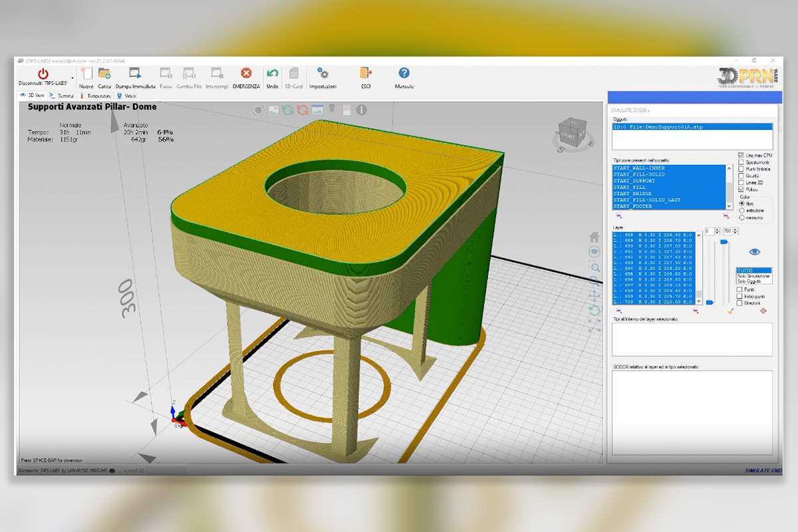
Task: Click the selection icon under the zone types list, left side
Action: click(619, 215)
